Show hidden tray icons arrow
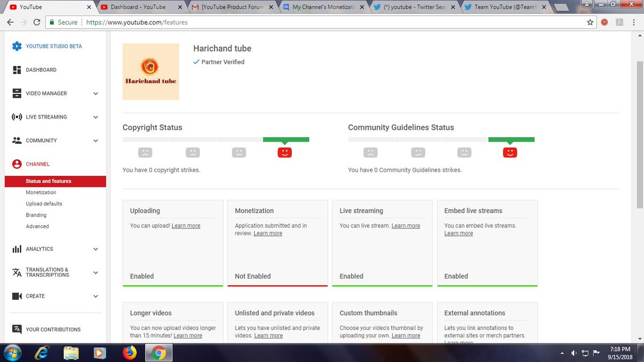Image resolution: width=644 pixels, height=362 pixels. click(x=562, y=353)
